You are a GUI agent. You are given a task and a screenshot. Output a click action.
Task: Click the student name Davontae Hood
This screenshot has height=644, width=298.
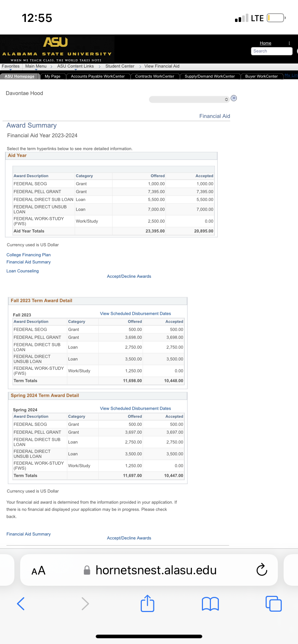(x=24, y=93)
